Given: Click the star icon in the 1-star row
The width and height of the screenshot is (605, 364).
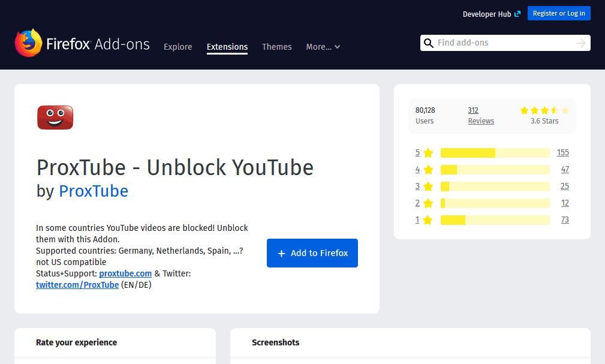Looking at the screenshot, I should pyautogui.click(x=428, y=220).
